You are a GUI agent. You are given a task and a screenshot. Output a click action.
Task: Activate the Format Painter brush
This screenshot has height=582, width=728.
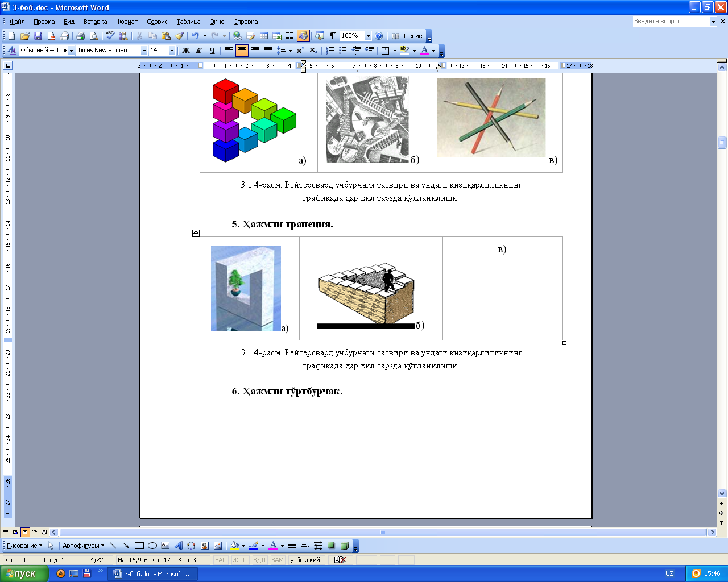[x=179, y=36]
